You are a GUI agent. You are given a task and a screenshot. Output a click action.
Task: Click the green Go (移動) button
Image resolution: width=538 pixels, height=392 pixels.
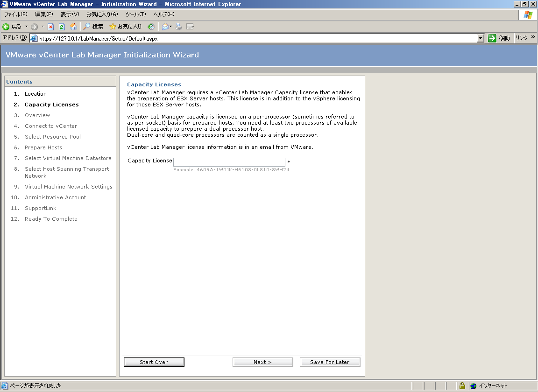(x=499, y=38)
